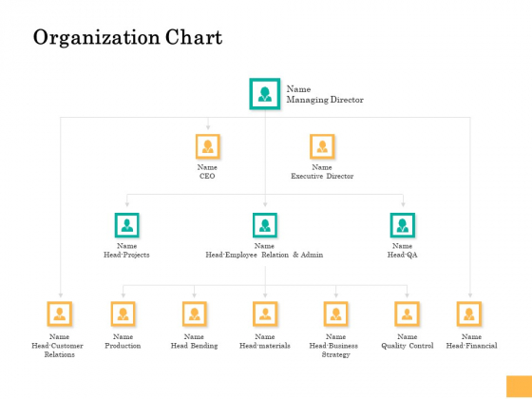Click the Name text above Managing Director
Screen dimensions: 532x399
(298, 89)
